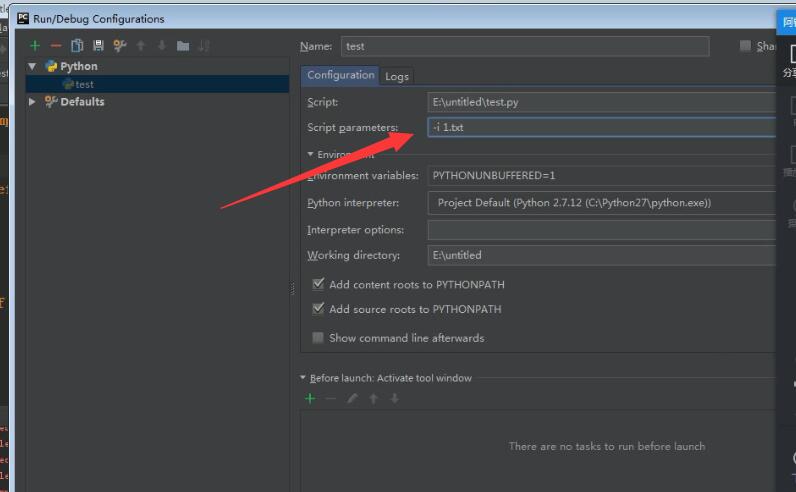Collapse the Python tree node
796x492 pixels.
(32, 66)
